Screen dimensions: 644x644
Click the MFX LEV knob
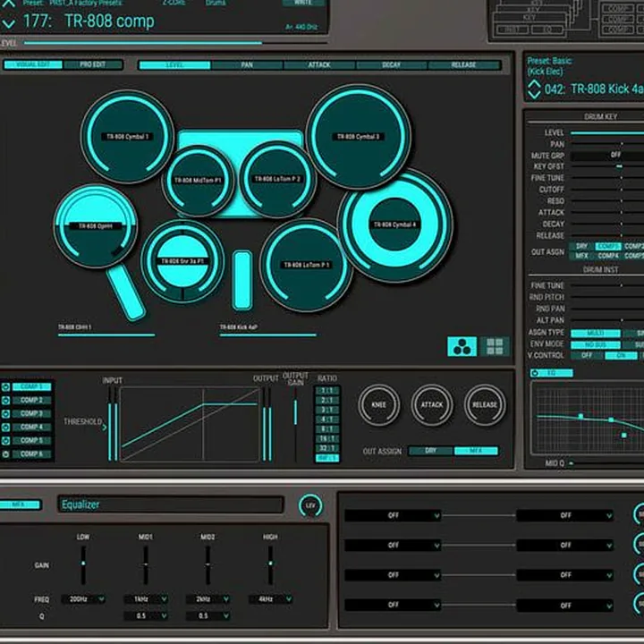pyautogui.click(x=310, y=505)
